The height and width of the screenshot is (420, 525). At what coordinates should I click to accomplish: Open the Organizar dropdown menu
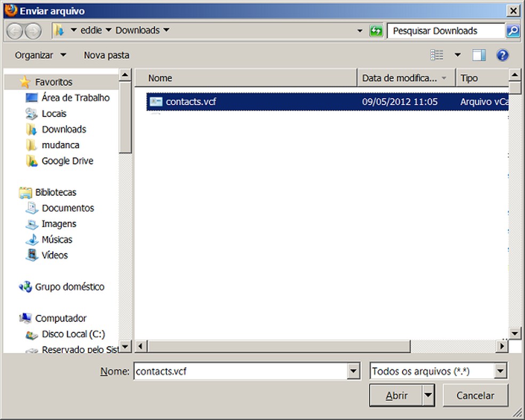(40, 55)
